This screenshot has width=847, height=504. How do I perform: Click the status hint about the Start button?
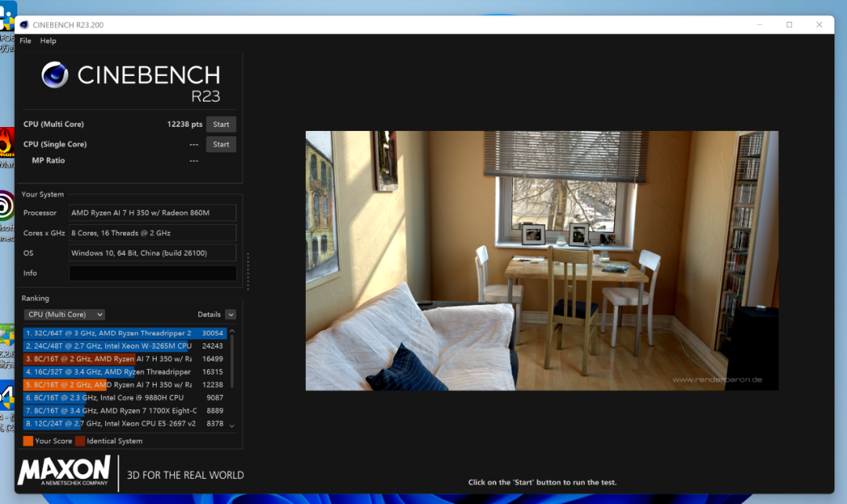543,482
